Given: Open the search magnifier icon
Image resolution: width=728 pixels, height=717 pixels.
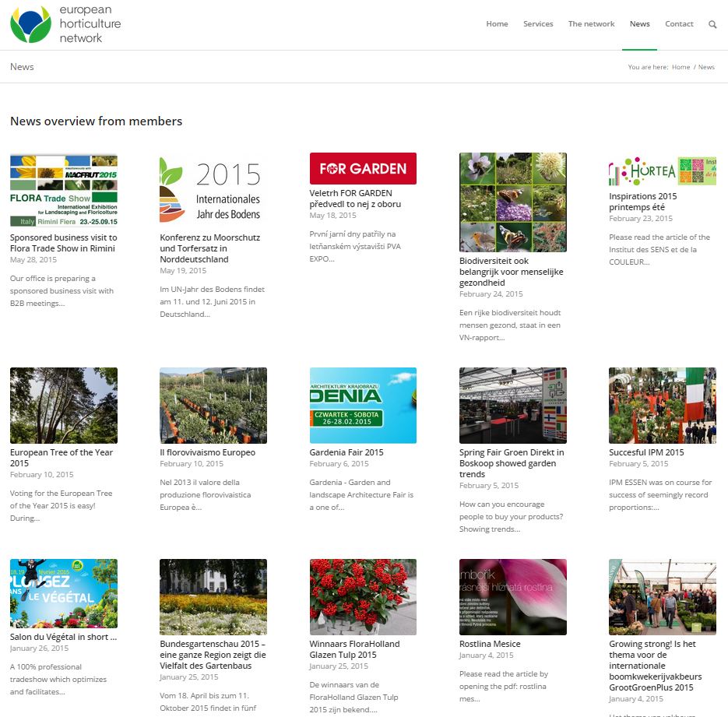Looking at the screenshot, I should pyautogui.click(x=712, y=24).
